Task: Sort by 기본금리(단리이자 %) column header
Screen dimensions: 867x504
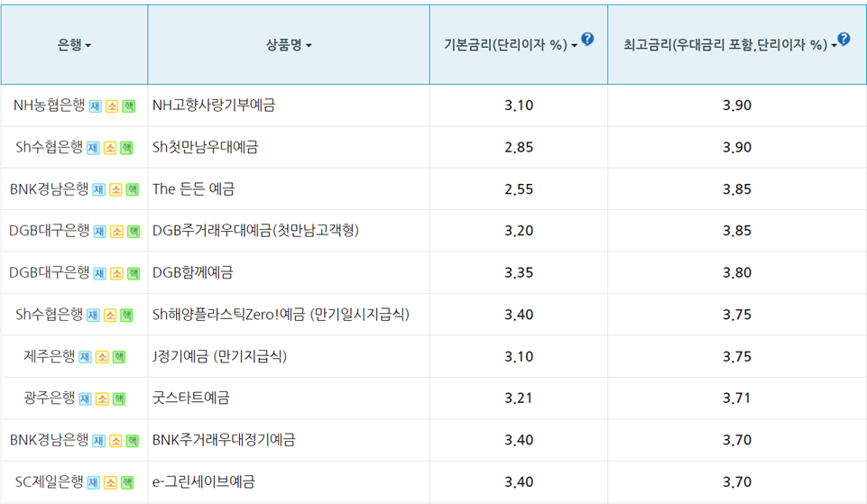Action: tap(511, 45)
